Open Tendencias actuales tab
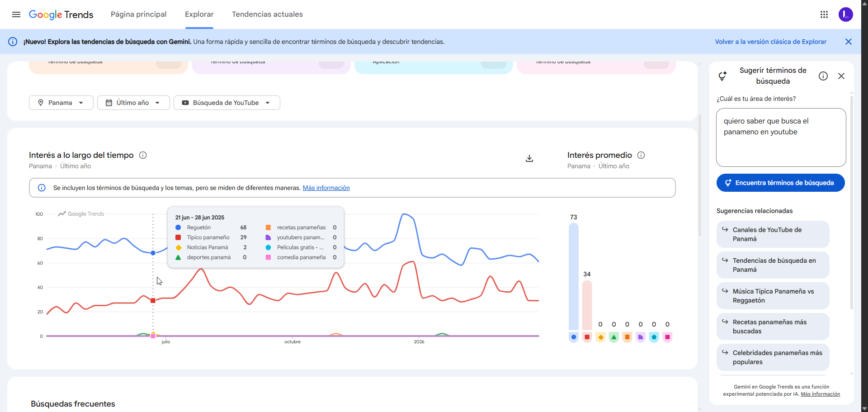 267,14
